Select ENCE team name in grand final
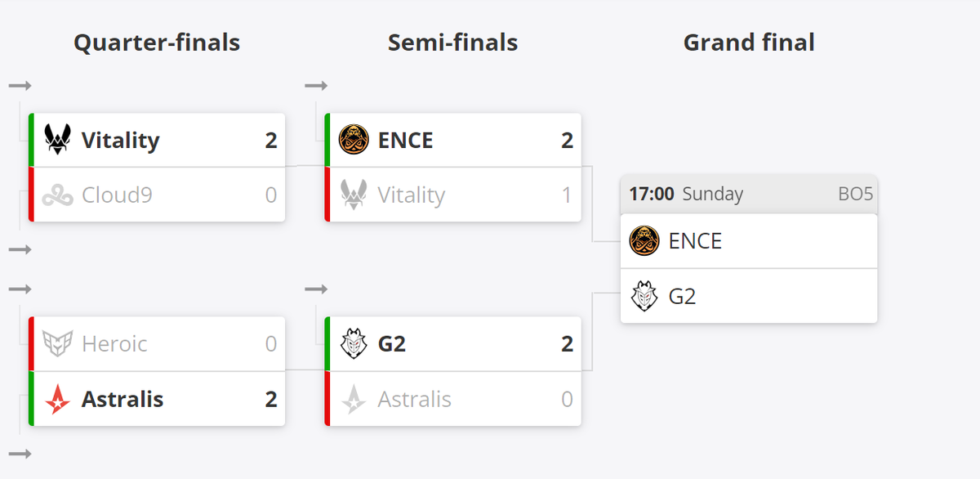This screenshot has width=980, height=479. click(695, 241)
